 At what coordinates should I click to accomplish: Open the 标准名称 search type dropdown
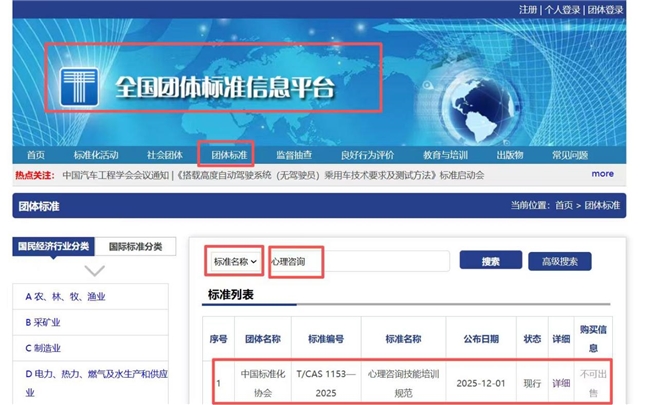click(235, 261)
